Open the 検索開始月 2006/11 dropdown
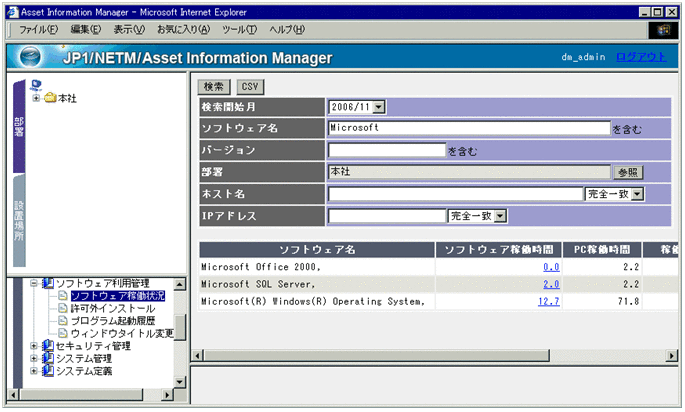Screen dimensions: 685x412 378,107
